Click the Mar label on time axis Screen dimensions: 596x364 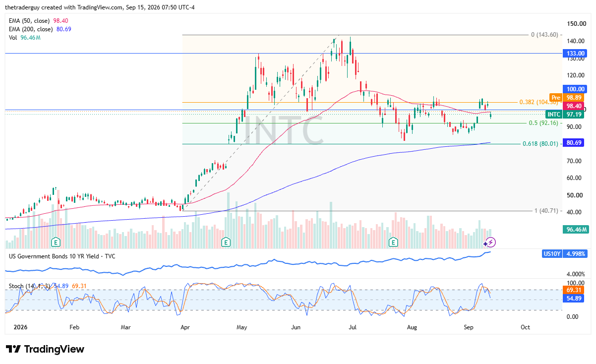125,327
